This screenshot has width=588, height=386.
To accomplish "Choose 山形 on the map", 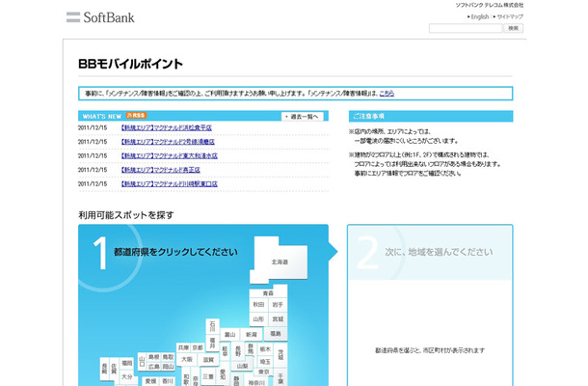I will pyautogui.click(x=258, y=319).
